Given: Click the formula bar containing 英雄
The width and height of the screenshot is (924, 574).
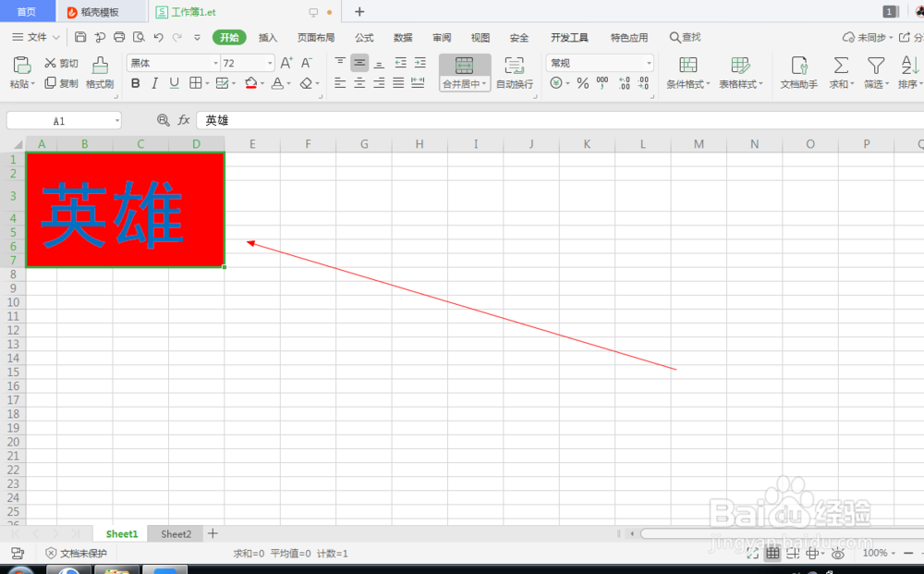Looking at the screenshot, I should pos(560,120).
